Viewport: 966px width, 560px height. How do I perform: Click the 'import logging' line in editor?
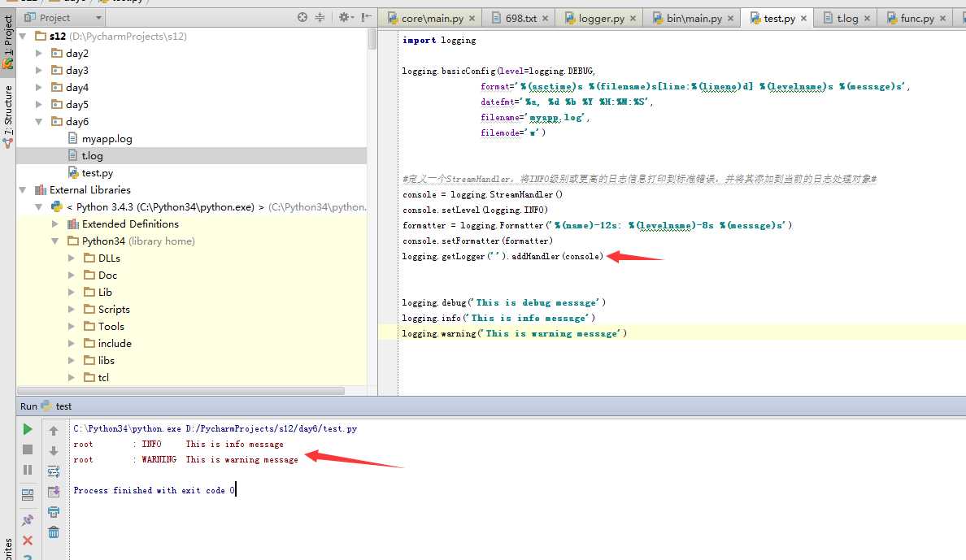[x=438, y=40]
